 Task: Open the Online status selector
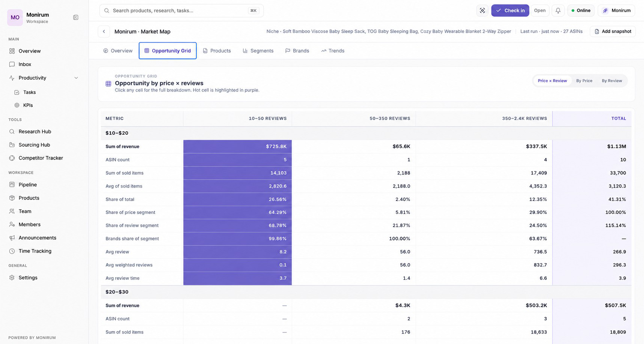(x=581, y=11)
